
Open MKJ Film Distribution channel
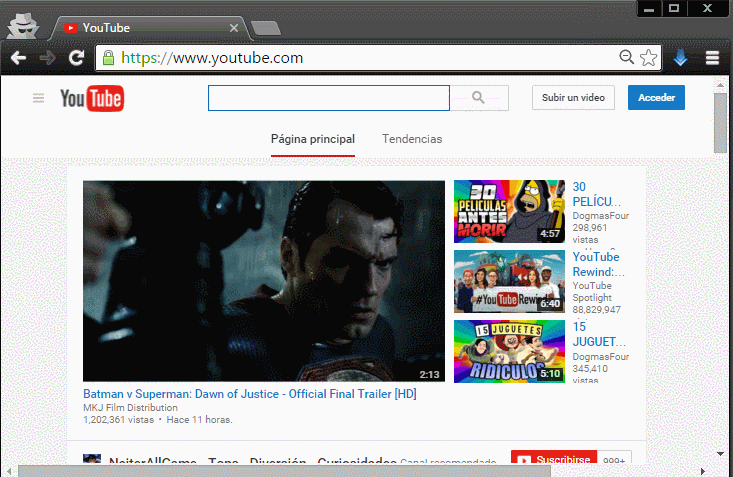pyautogui.click(x=130, y=407)
